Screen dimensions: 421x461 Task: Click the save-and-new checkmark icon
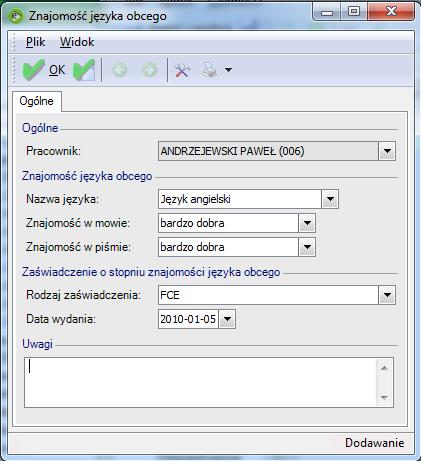click(84, 69)
